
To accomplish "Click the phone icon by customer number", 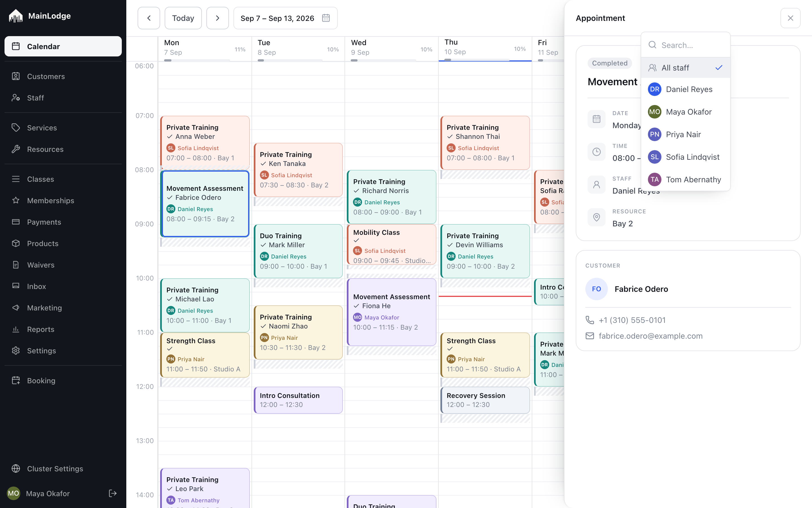I will (590, 320).
